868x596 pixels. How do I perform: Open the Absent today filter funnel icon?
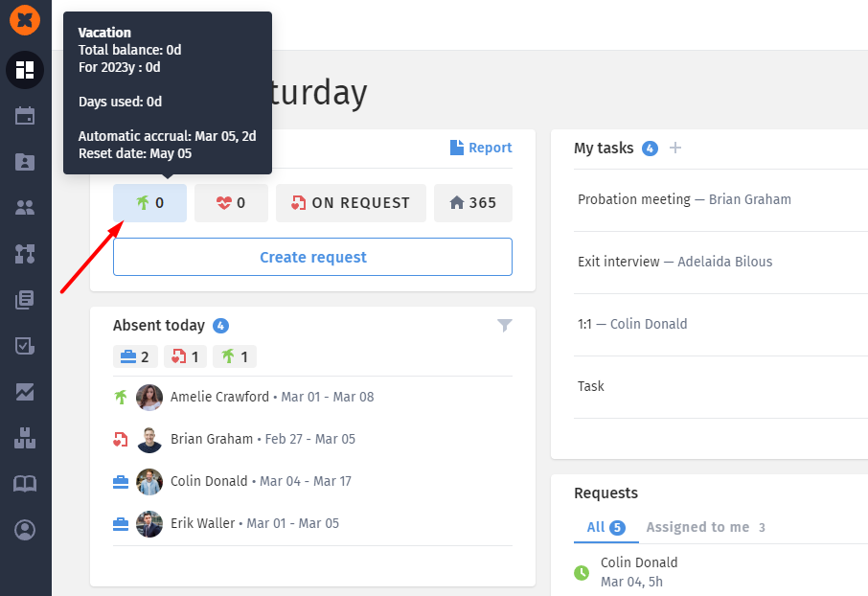504,325
